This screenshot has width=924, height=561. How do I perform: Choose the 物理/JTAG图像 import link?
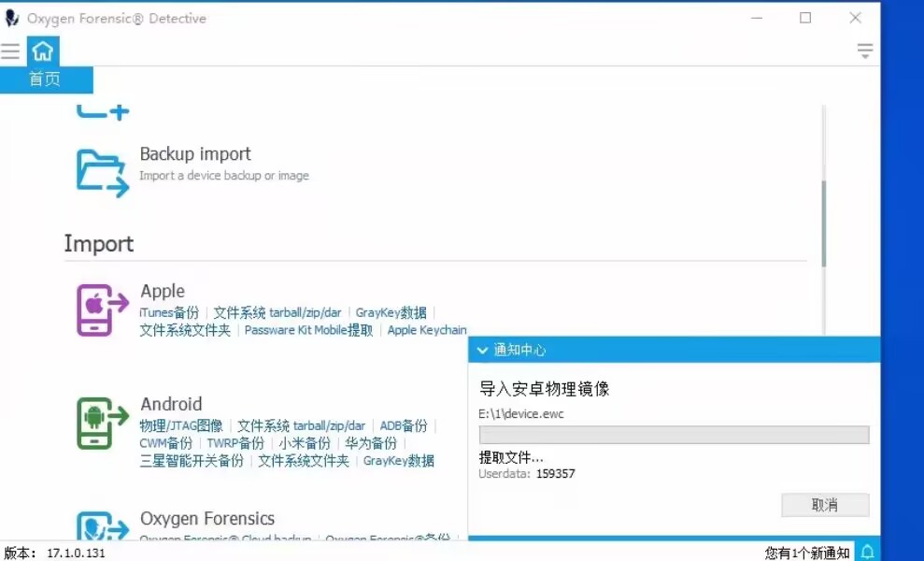tap(181, 426)
